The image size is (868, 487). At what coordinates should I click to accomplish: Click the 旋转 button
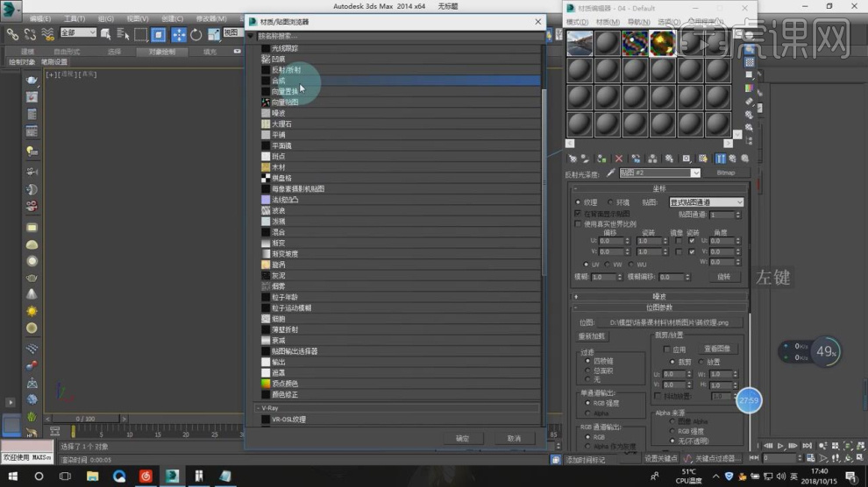click(723, 277)
